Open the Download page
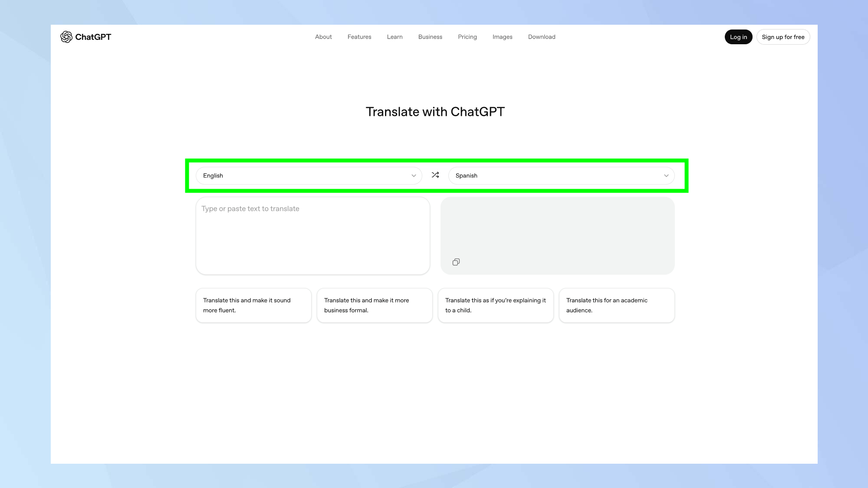This screenshot has width=868, height=488. click(541, 37)
